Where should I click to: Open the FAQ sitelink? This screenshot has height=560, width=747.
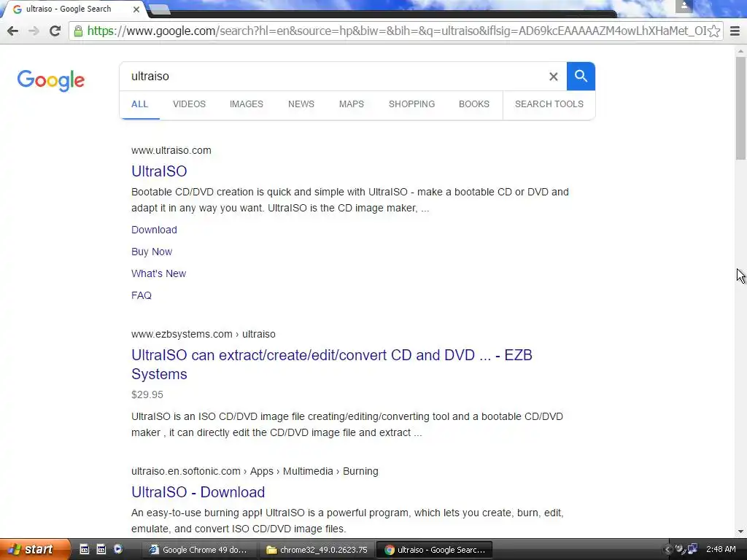pos(142,296)
